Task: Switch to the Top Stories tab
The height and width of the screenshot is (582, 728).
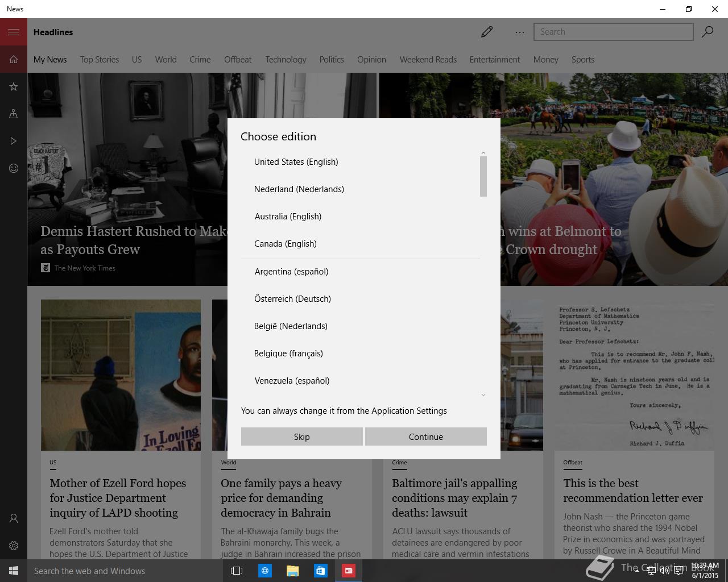Action: pos(100,60)
